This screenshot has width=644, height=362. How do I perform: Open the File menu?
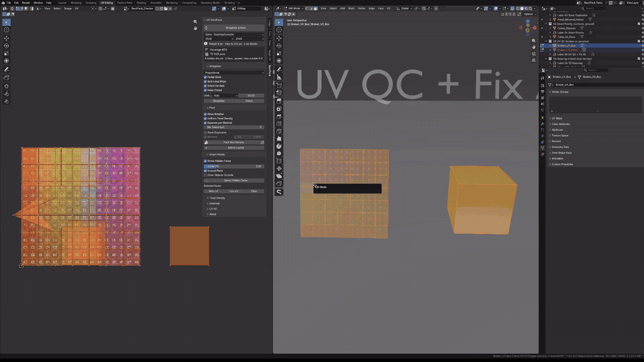point(9,3)
